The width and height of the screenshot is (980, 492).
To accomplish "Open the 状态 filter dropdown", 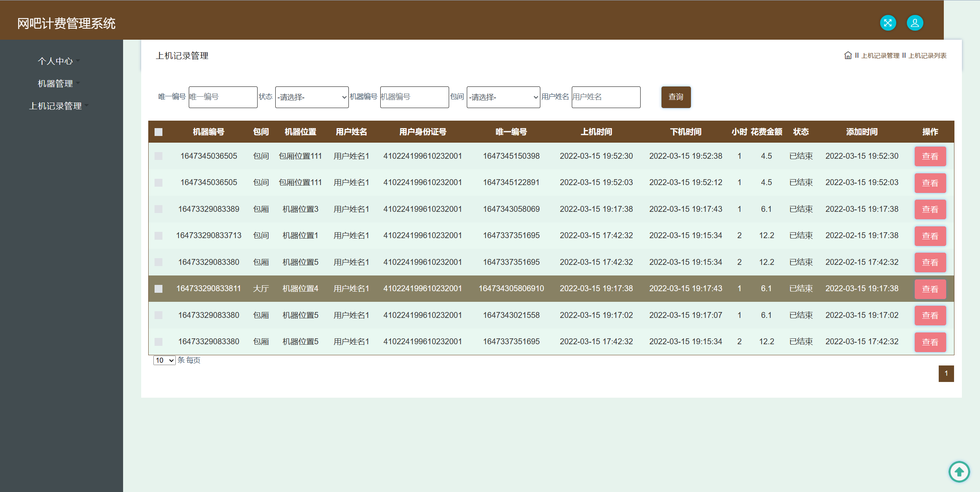I will pyautogui.click(x=311, y=97).
